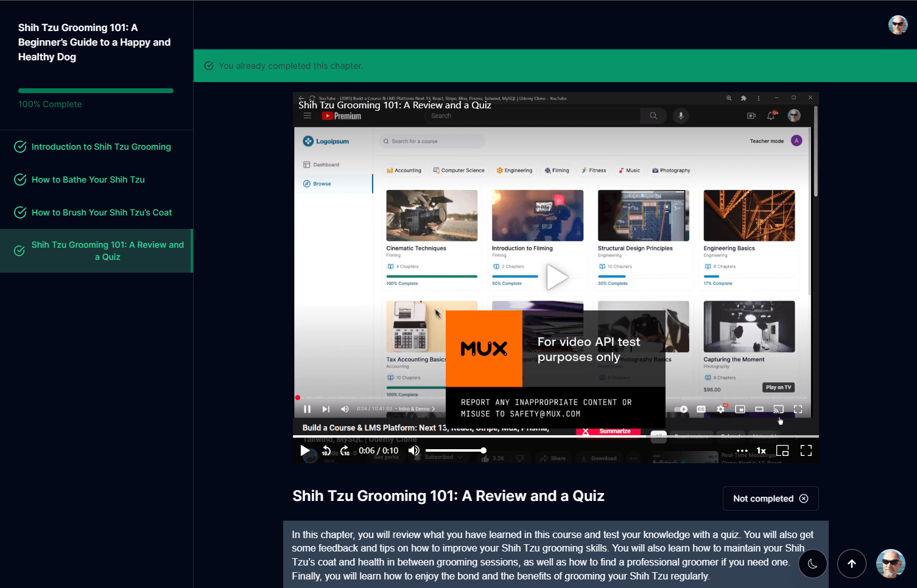Viewport: 917px width, 588px height.
Task: Seek along the video progress bar
Action: (x=555, y=436)
